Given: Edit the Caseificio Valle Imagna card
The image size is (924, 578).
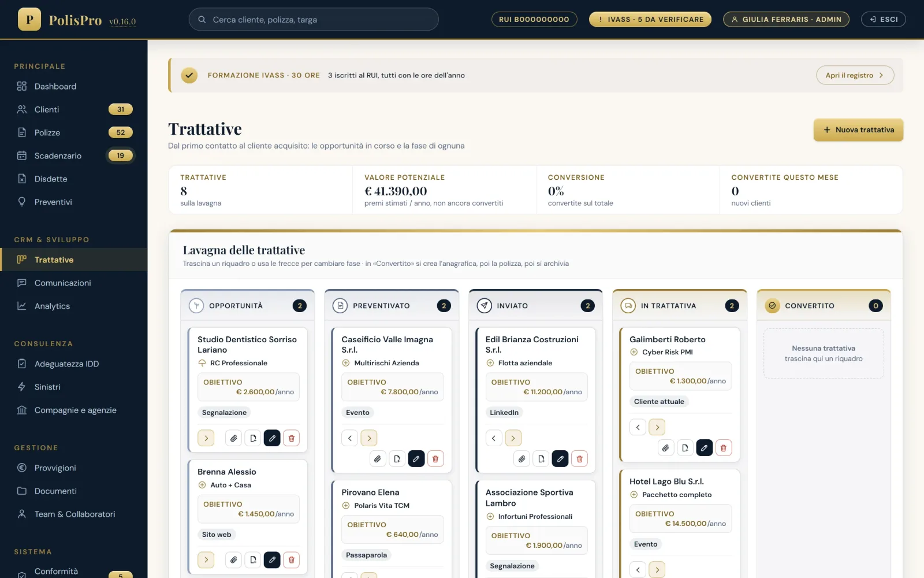Looking at the screenshot, I should tap(416, 459).
